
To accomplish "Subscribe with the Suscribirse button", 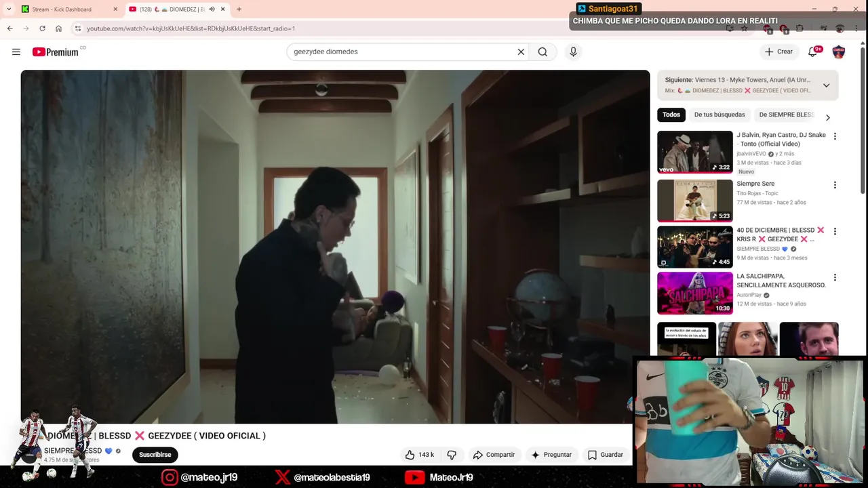I will point(155,455).
